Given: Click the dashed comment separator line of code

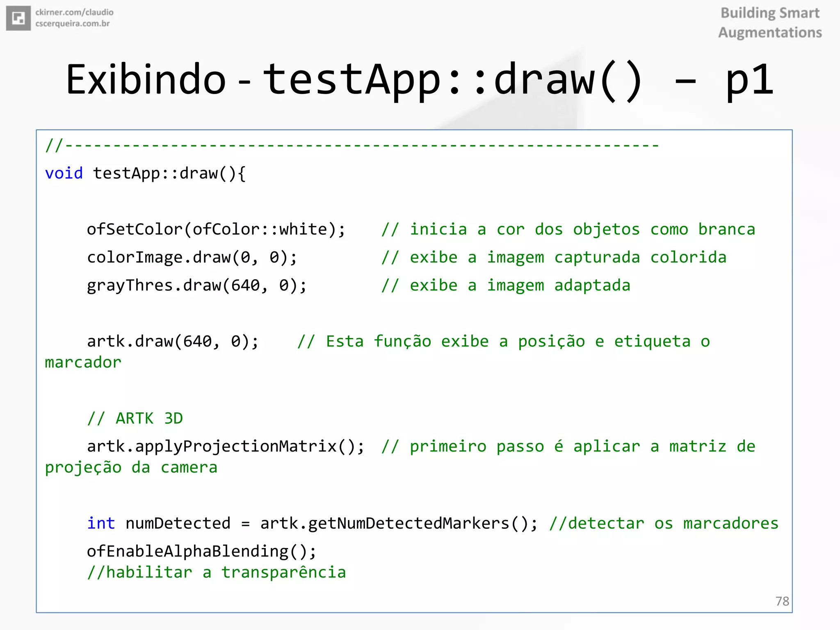Looking at the screenshot, I should click(x=352, y=145).
